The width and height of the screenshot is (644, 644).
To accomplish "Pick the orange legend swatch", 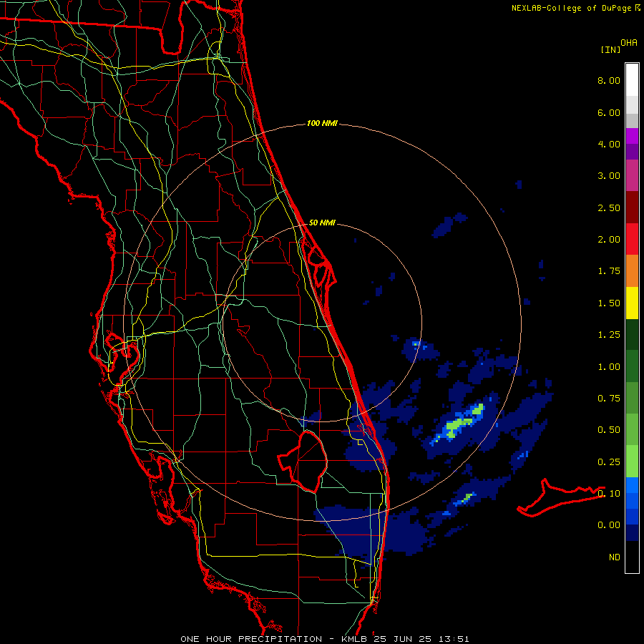I will (x=632, y=270).
